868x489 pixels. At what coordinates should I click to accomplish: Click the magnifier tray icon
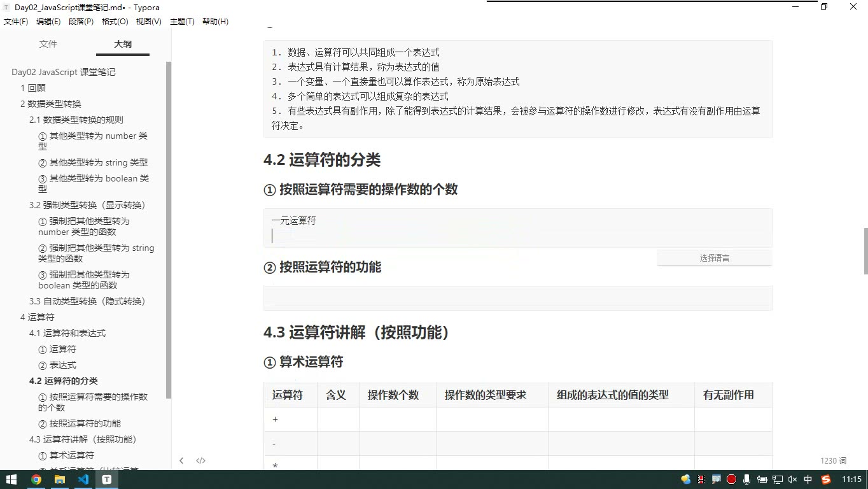pos(717,479)
